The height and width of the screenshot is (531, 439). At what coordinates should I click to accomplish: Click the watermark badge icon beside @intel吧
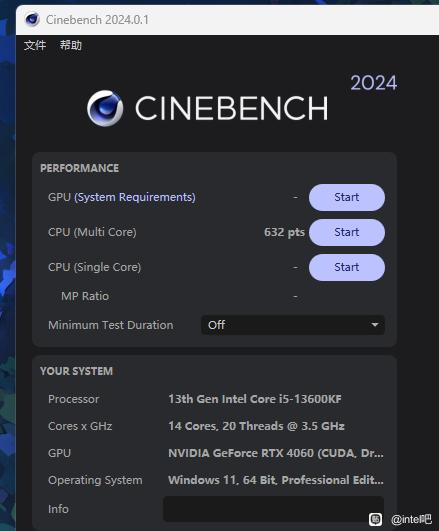pyautogui.click(x=375, y=519)
